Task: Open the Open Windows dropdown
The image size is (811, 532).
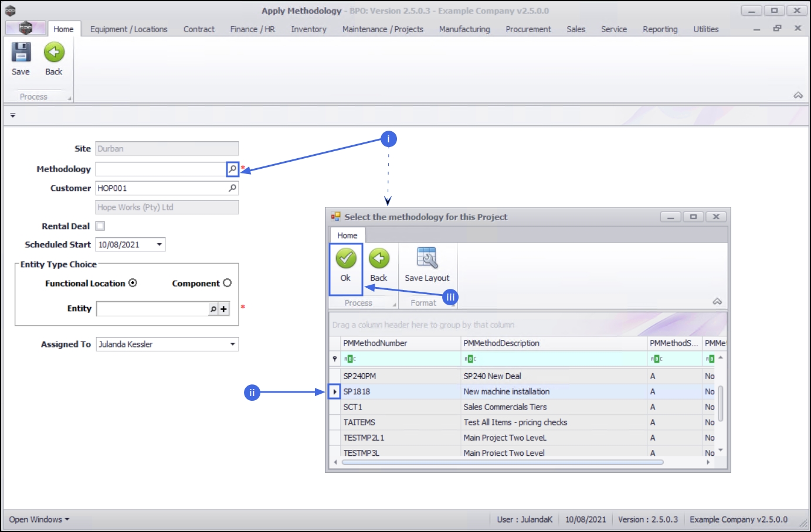Action: click(x=39, y=519)
